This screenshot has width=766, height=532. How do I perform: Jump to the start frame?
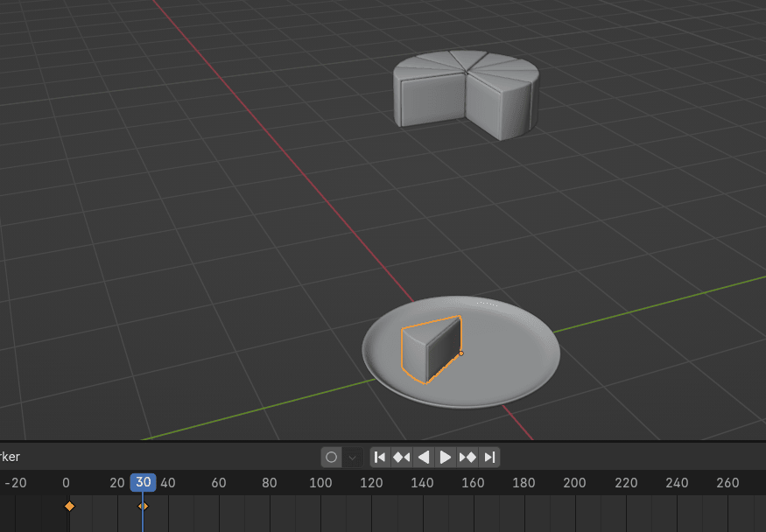pos(380,457)
